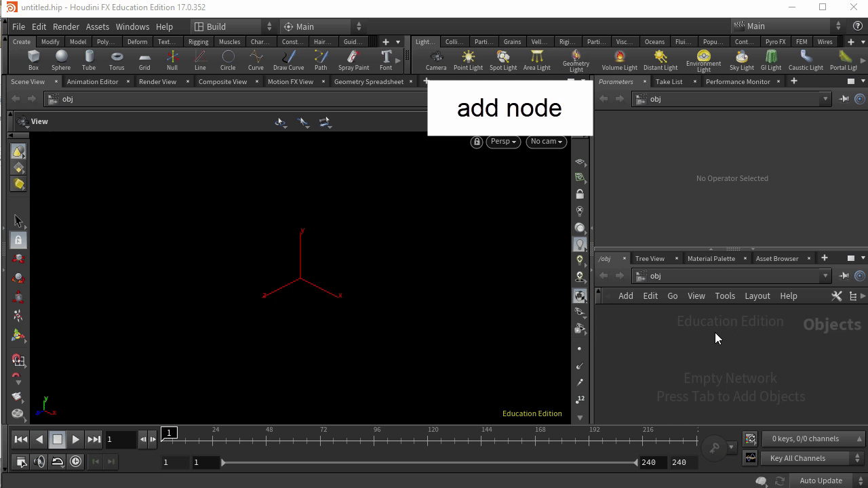The image size is (868, 488).
Task: Toggle the real time playback clock button
Action: click(76, 462)
